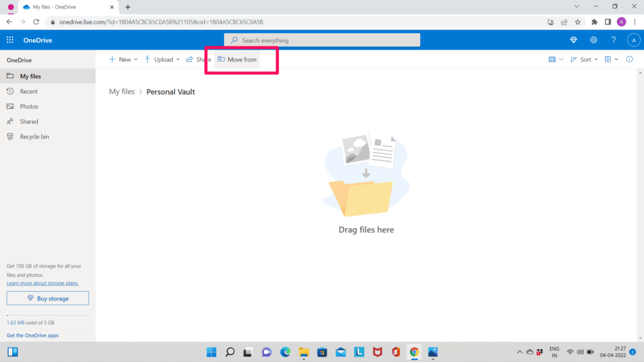Image resolution: width=644 pixels, height=362 pixels.
Task: Open the details Info icon
Action: click(x=629, y=59)
